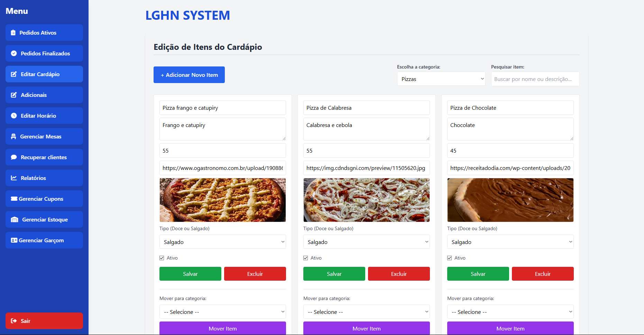
Task: Save Pizza frango e catupiry with Salvar
Action: (190, 274)
